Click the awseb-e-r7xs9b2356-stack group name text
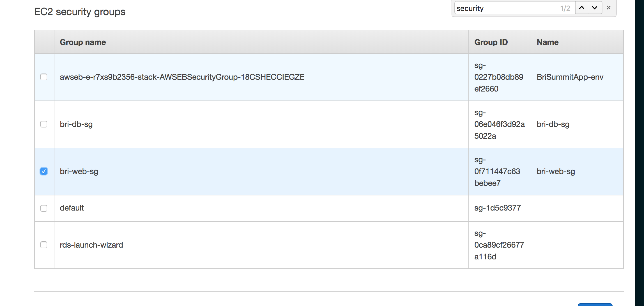Screen dimensions: 644x306 coord(182,77)
